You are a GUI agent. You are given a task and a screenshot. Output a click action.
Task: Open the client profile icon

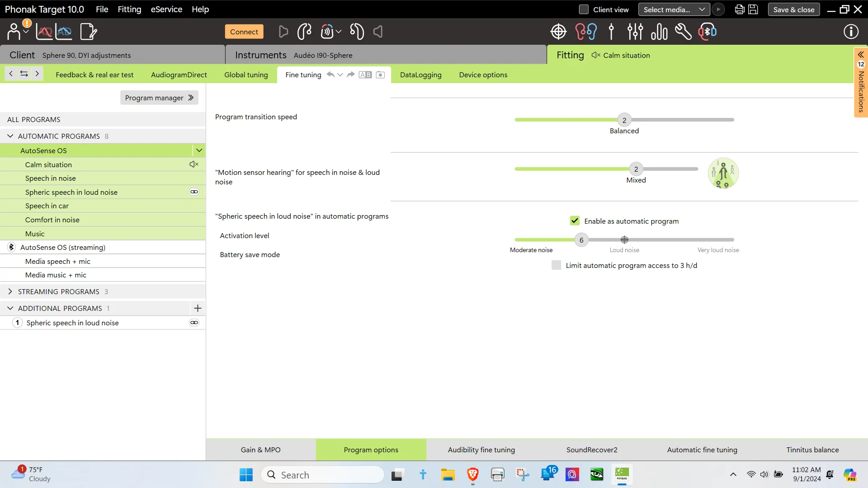(14, 32)
